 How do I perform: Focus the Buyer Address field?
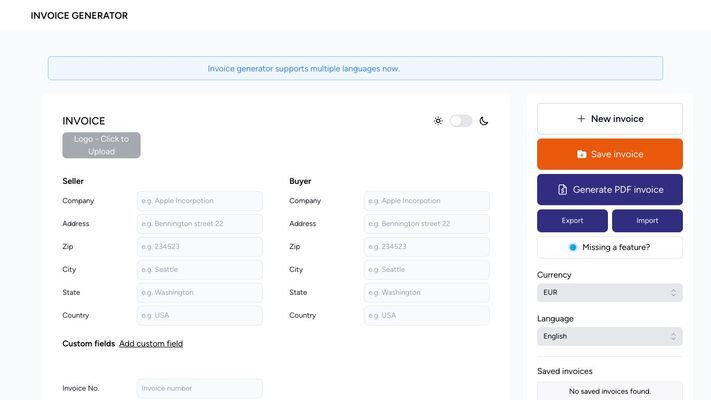click(427, 224)
